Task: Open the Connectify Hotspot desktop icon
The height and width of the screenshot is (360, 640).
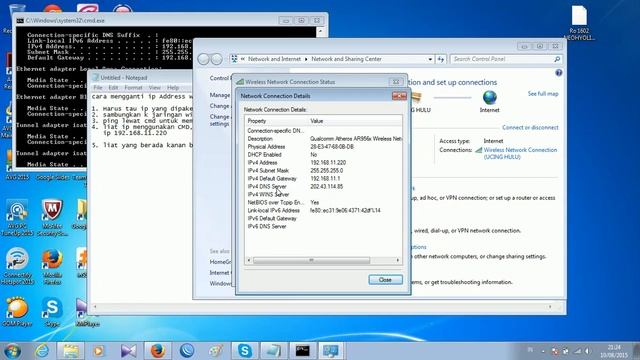Action: coord(17,267)
